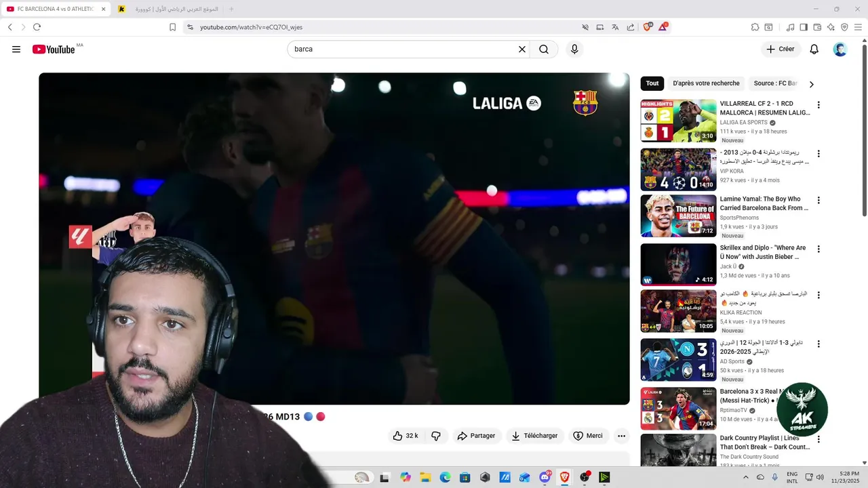Open options for Lamine Yamal video
The height and width of the screenshot is (488, 868).
point(818,201)
